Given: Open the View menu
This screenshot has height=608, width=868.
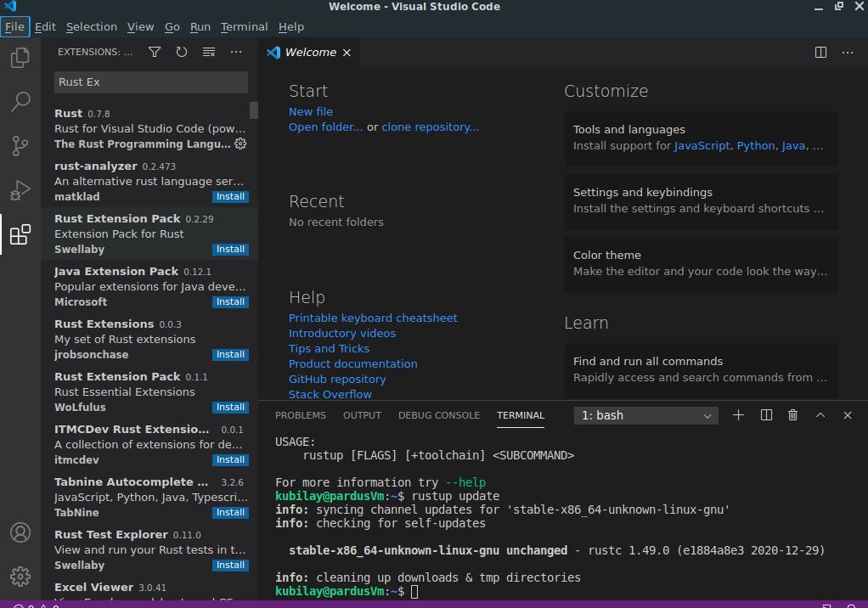Looking at the screenshot, I should click(141, 26).
